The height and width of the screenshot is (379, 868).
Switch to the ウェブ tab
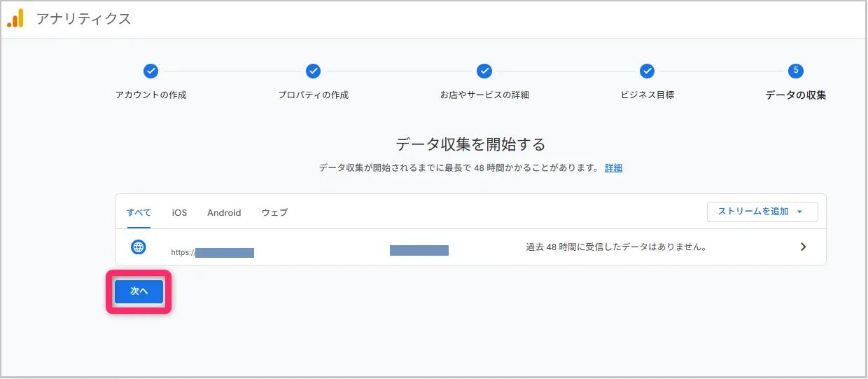pyautogui.click(x=274, y=212)
